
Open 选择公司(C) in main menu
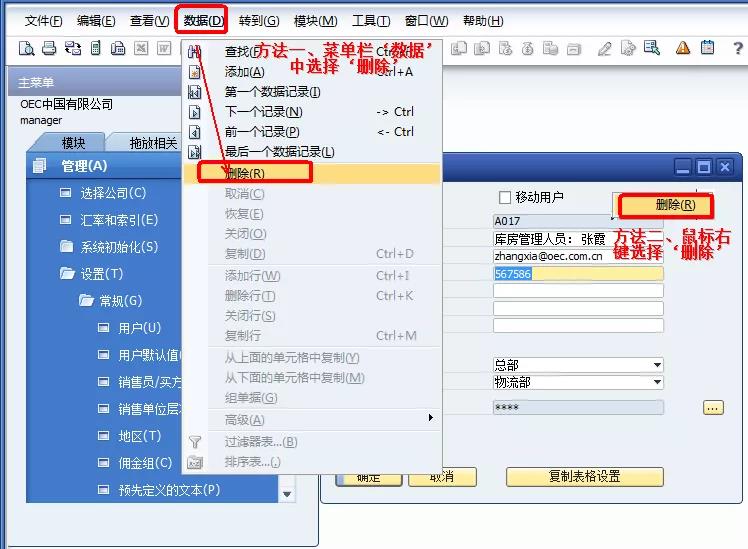pos(113,193)
